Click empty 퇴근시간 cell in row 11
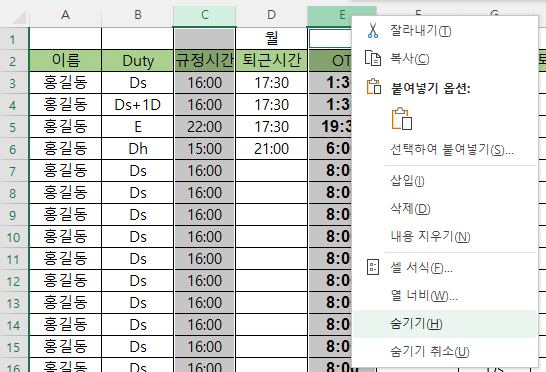 point(272,259)
